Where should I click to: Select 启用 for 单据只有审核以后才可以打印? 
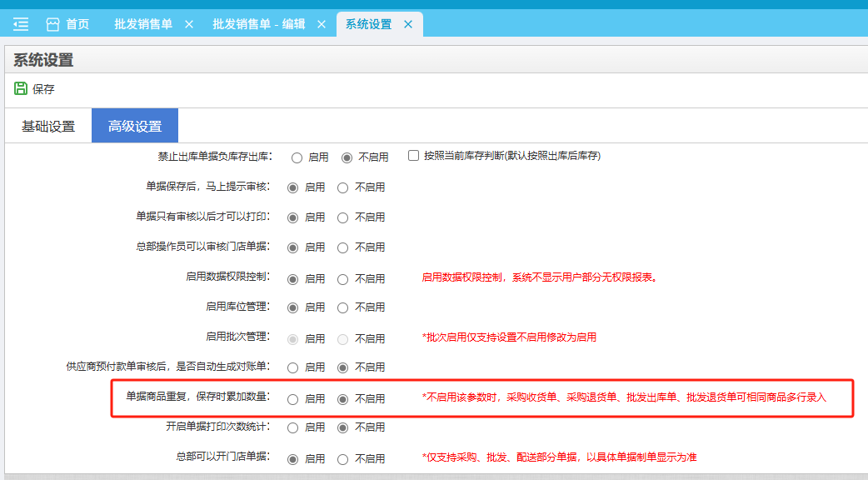coord(293,217)
